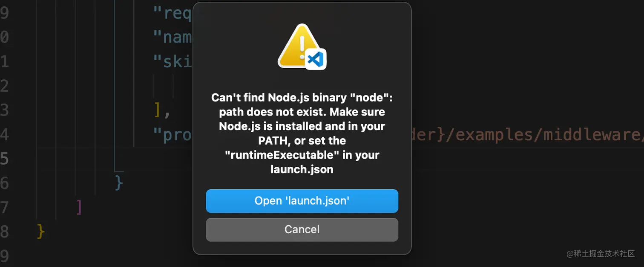Click the "runtimeExecutable" word in the message

282,155
